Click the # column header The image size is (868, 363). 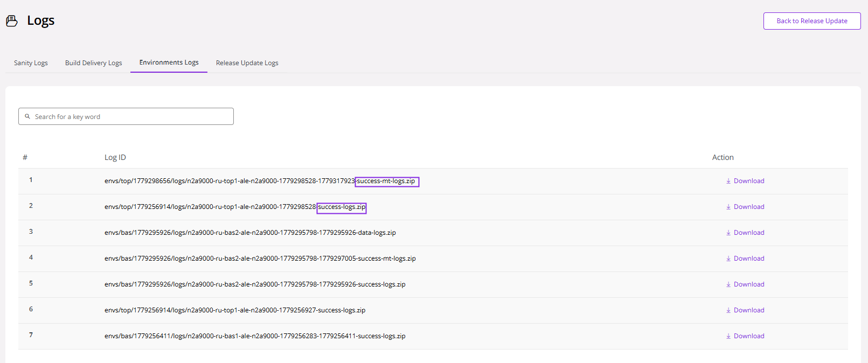pos(25,157)
